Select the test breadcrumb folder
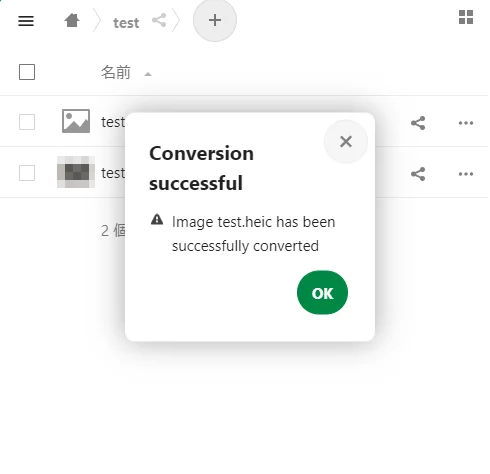The height and width of the screenshot is (474, 490). 126,23
